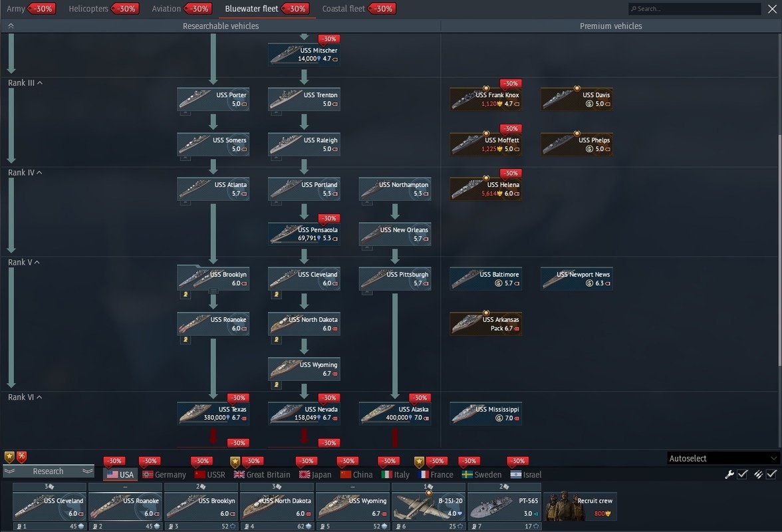The height and width of the screenshot is (532, 782).
Task: Click the wrench auto-repair icon
Action: coord(729,474)
